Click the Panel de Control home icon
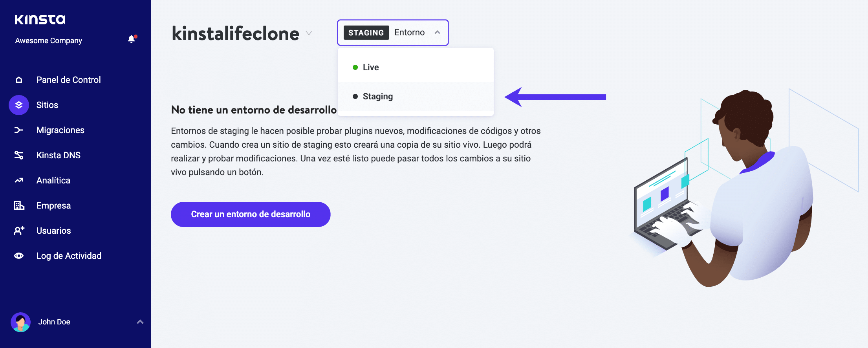Image resolution: width=868 pixels, height=348 pixels. 19,80
